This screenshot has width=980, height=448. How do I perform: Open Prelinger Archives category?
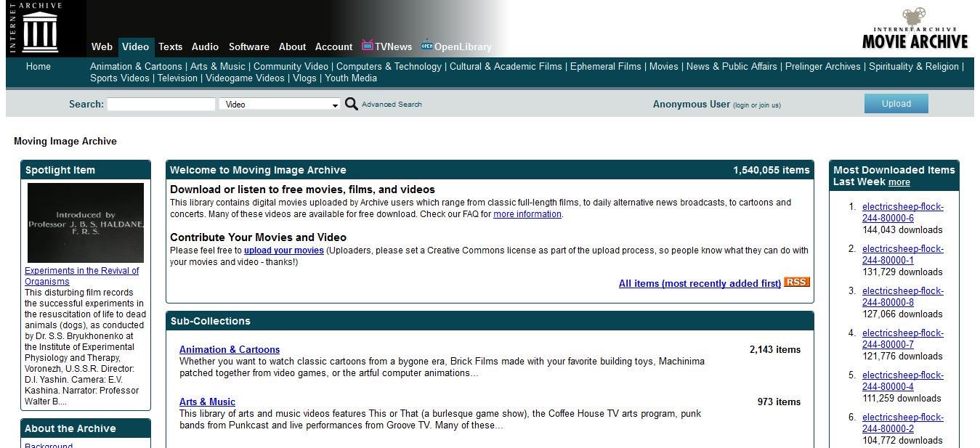822,66
